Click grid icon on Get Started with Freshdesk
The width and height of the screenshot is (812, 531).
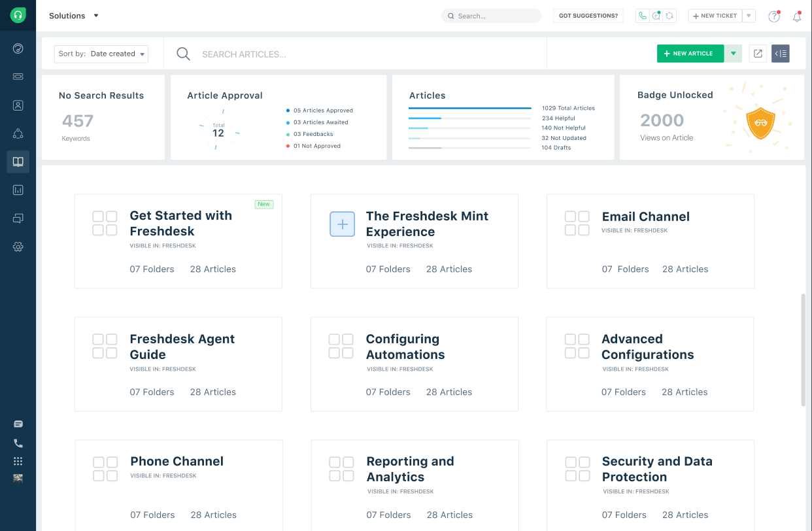[x=105, y=223]
